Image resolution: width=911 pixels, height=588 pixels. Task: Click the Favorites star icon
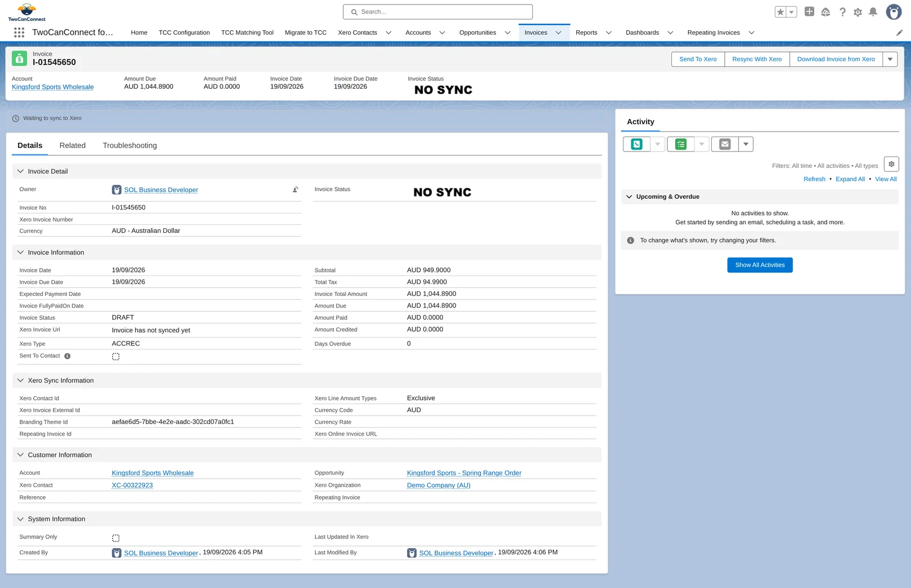[781, 12]
